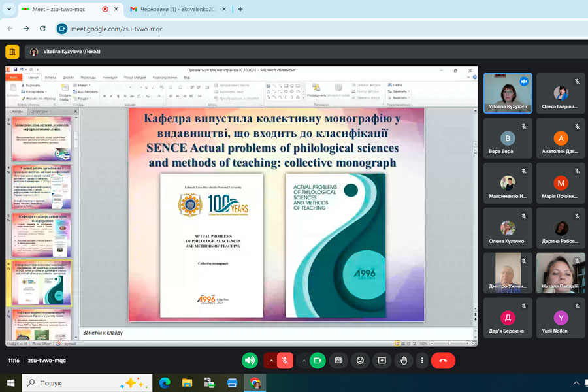
Task: Raise your hand in the meeting
Action: [404, 360]
